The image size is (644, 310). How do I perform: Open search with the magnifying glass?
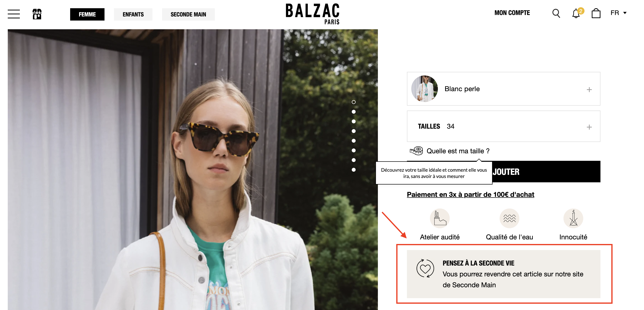[556, 13]
